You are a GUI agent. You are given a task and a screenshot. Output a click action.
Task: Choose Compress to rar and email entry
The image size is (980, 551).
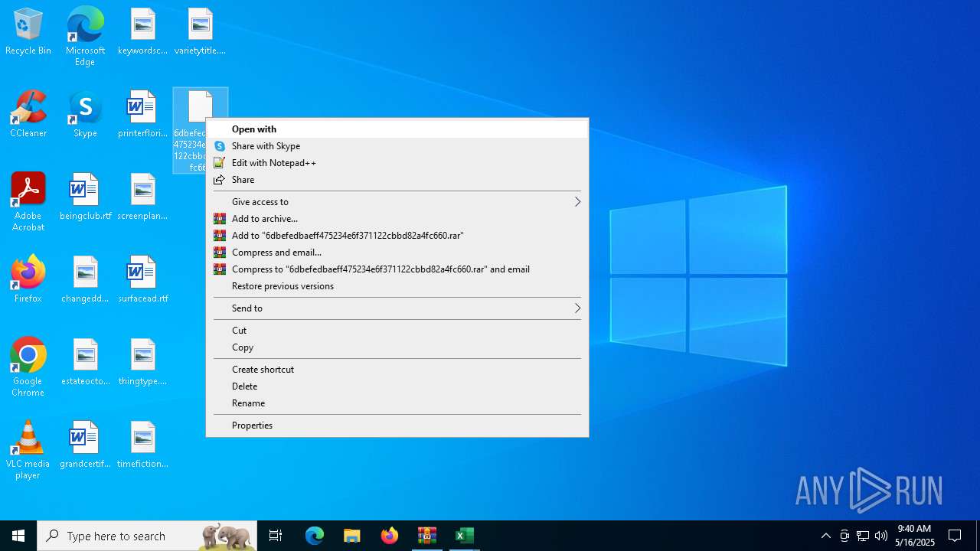pyautogui.click(x=397, y=269)
